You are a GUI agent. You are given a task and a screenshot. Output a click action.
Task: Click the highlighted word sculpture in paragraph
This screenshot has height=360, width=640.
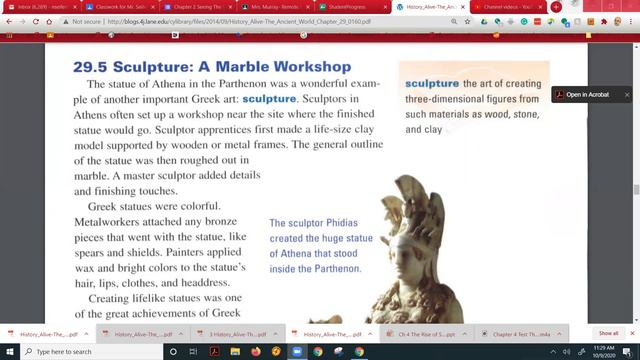[x=269, y=99]
